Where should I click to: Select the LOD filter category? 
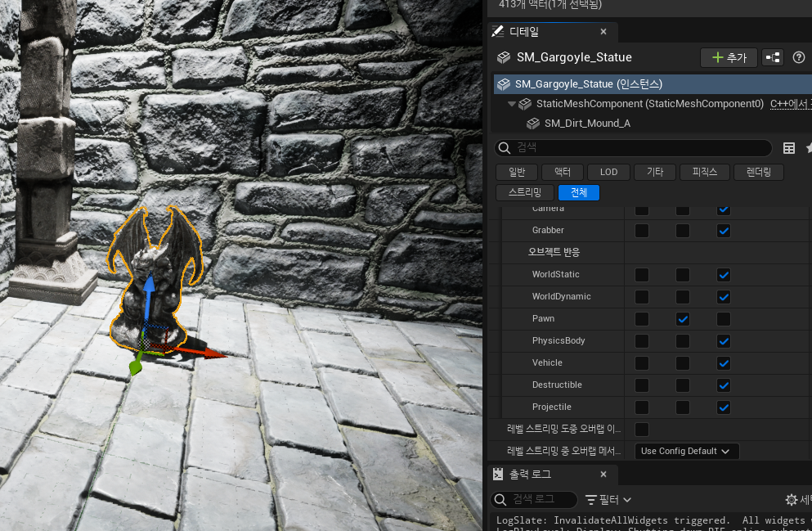click(608, 172)
